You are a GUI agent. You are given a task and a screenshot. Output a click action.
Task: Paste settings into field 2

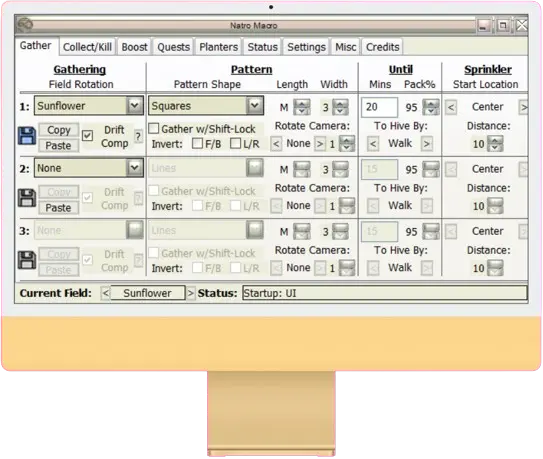click(x=59, y=208)
